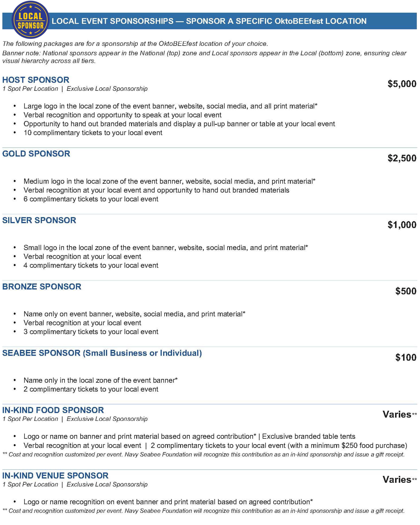The image size is (420, 525).
Task: Click the Local Sponsor badge logo
Action: tap(30, 20)
